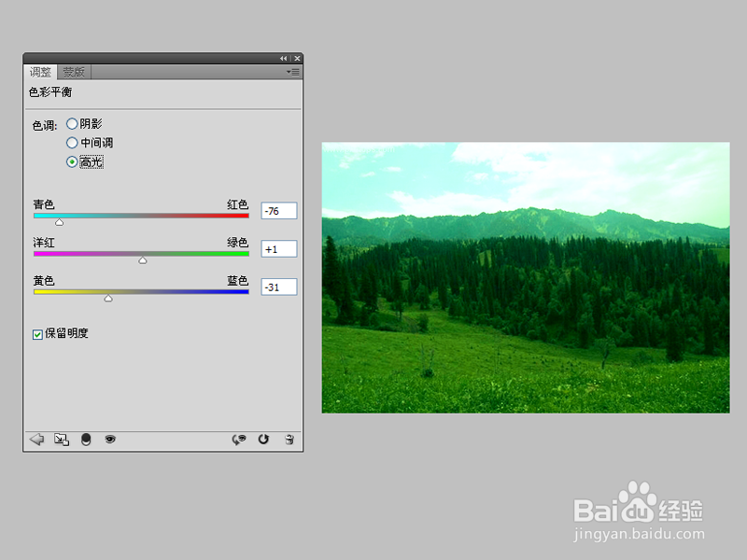Click the 色调: label
This screenshot has height=560, width=747.
(44, 125)
